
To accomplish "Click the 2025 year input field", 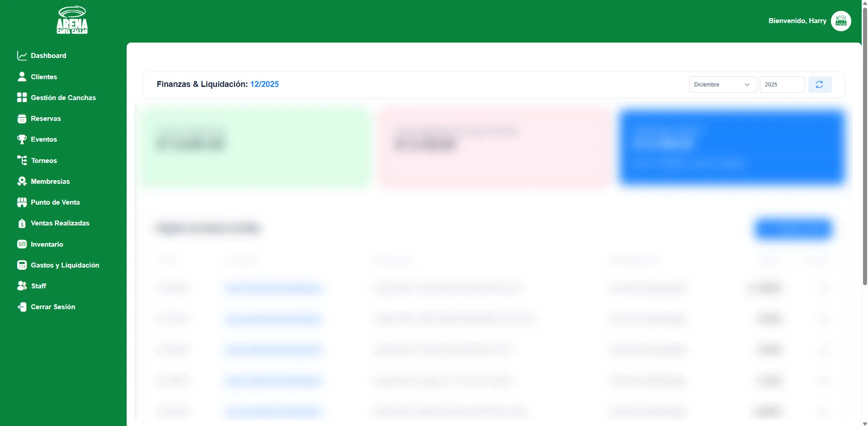I will click(x=782, y=85).
